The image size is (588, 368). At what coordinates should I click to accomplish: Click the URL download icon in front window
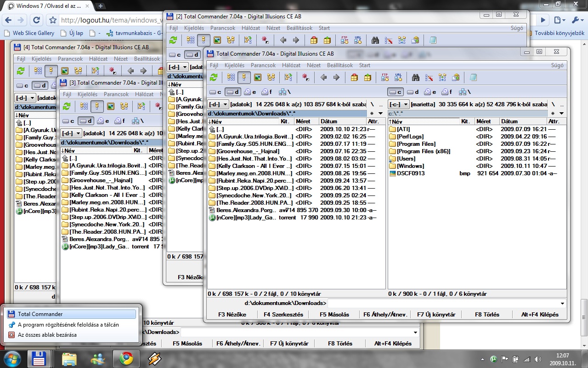tap(398, 78)
